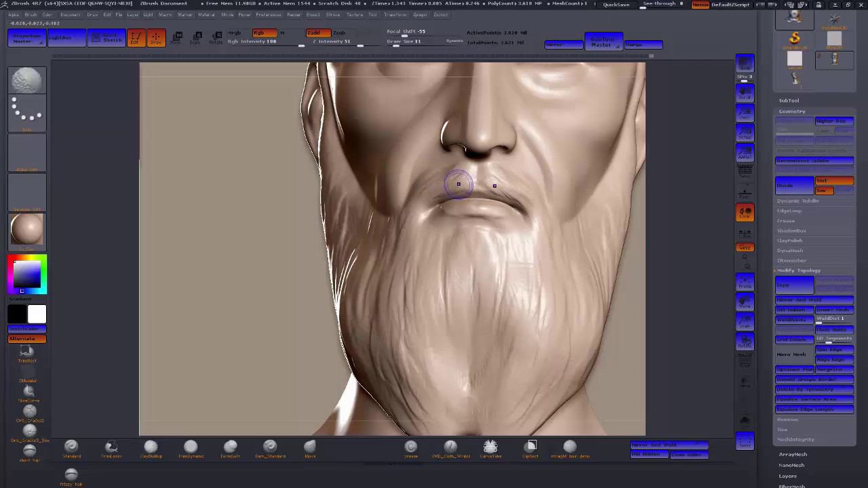Viewport: 868px width, 488px height.
Task: Click the Draw mode icon
Action: [x=156, y=38]
